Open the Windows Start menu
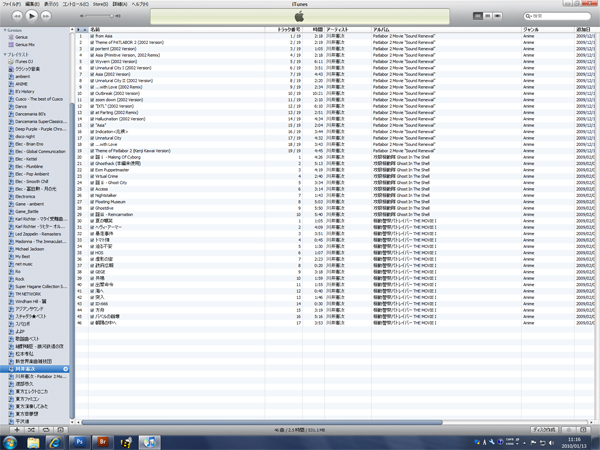Screen dimensions: 600x450 (x=10, y=442)
